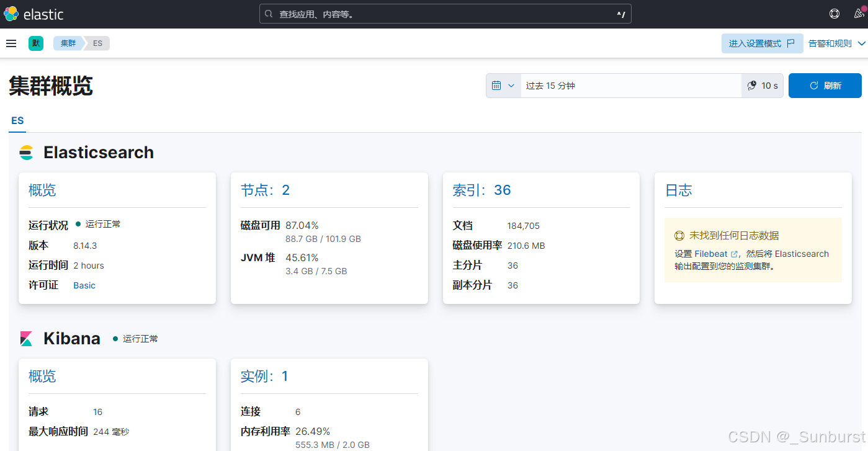This screenshot has height=451, width=868.
Task: Click the 磁盘可用 87.04% value
Action: (x=302, y=225)
